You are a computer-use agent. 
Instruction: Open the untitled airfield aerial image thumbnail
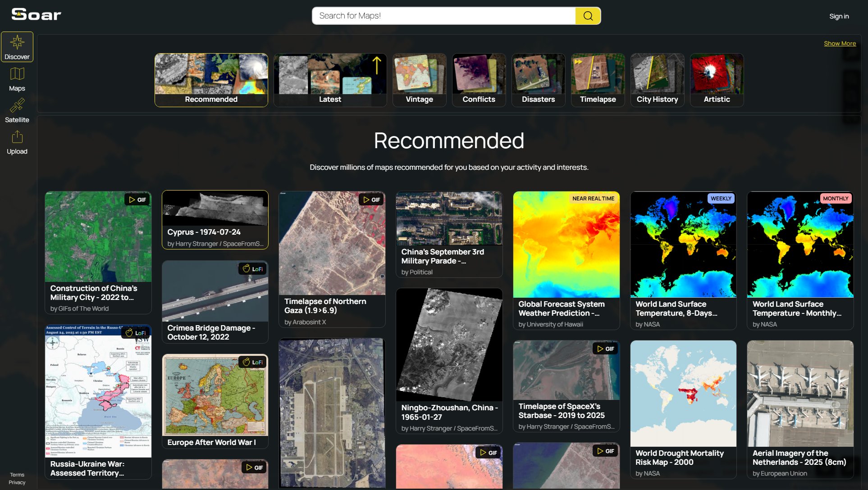pos(332,413)
